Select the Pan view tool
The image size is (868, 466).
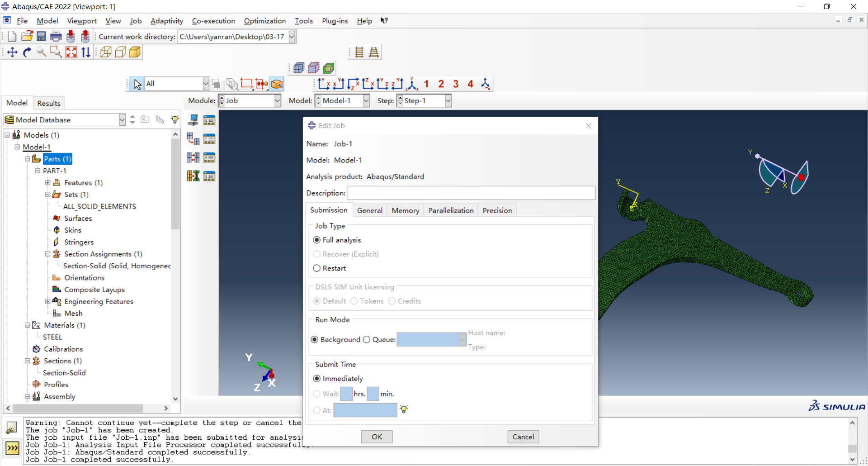12,52
